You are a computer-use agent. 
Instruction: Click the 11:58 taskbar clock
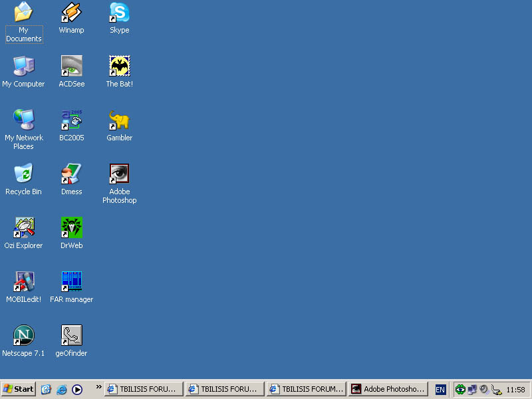(x=515, y=390)
